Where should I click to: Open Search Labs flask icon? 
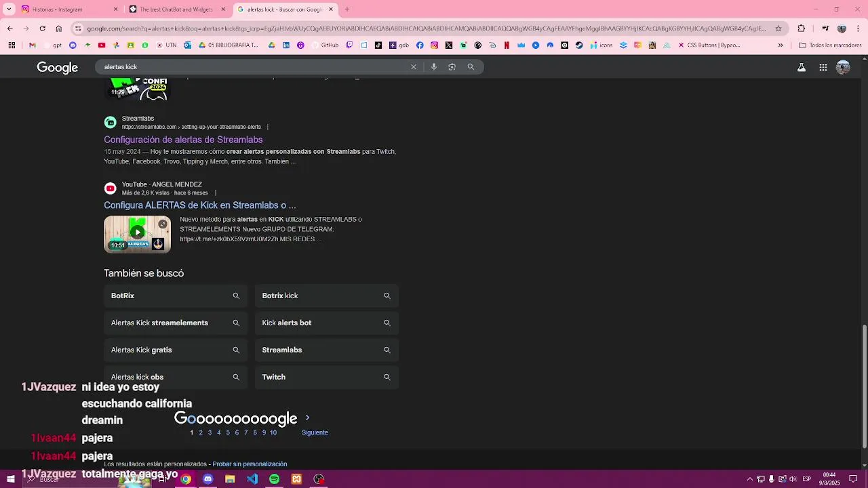tap(802, 67)
